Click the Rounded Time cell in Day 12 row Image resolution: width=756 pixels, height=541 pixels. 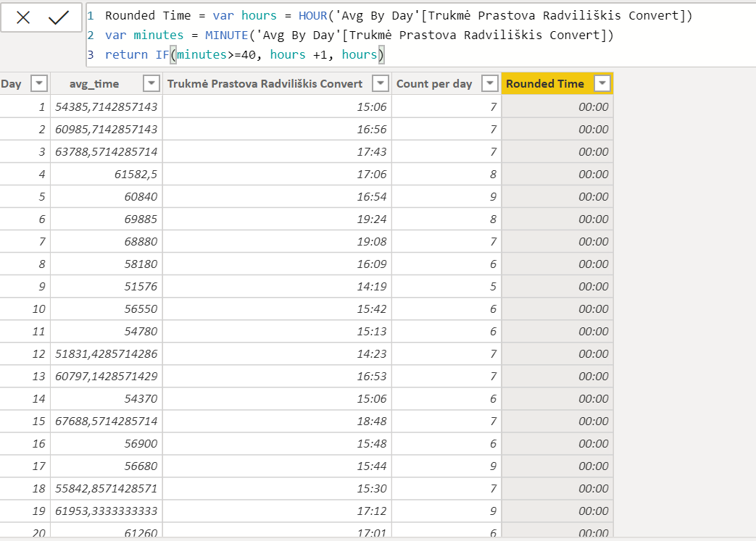click(x=557, y=353)
